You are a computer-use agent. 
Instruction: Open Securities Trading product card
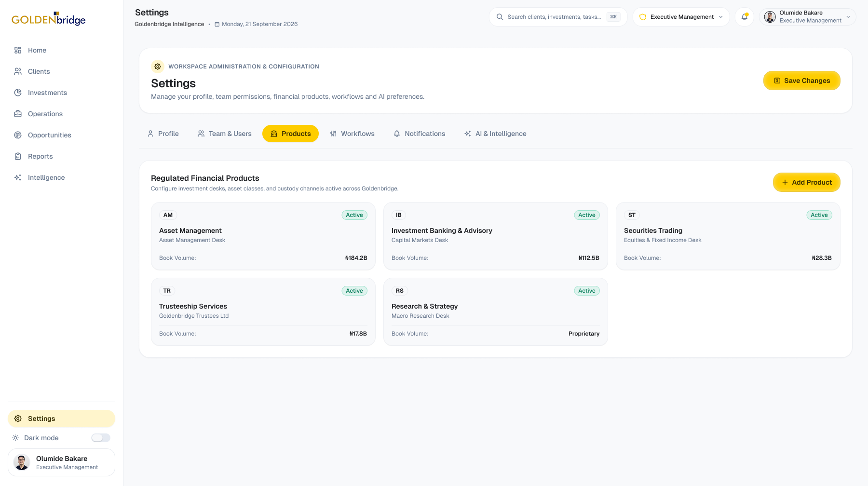coord(728,236)
